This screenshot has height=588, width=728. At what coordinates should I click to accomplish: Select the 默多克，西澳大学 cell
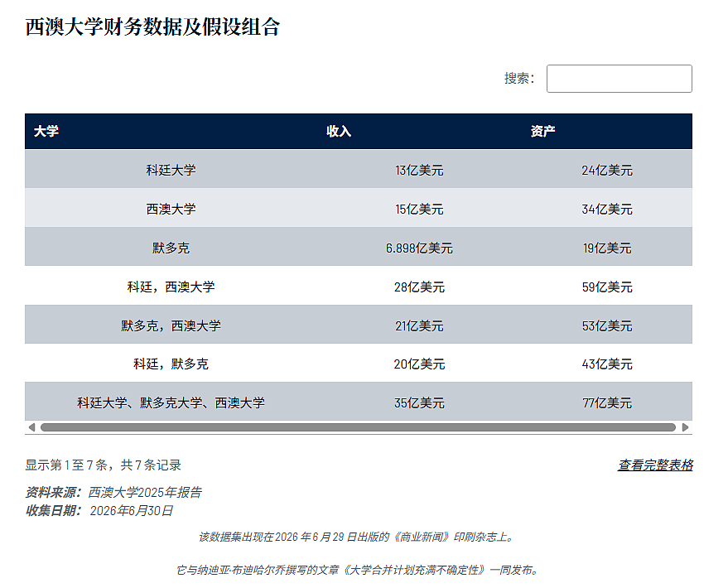coord(171,325)
